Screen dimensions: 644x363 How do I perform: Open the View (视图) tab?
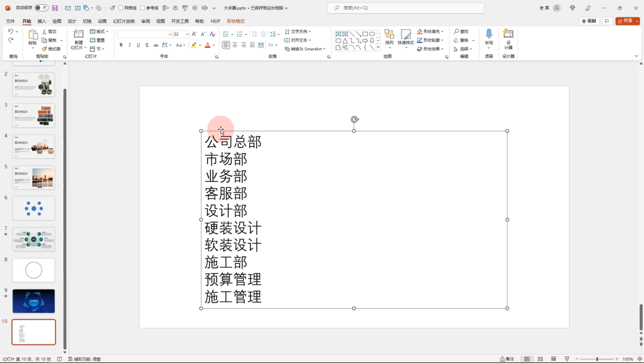click(160, 21)
